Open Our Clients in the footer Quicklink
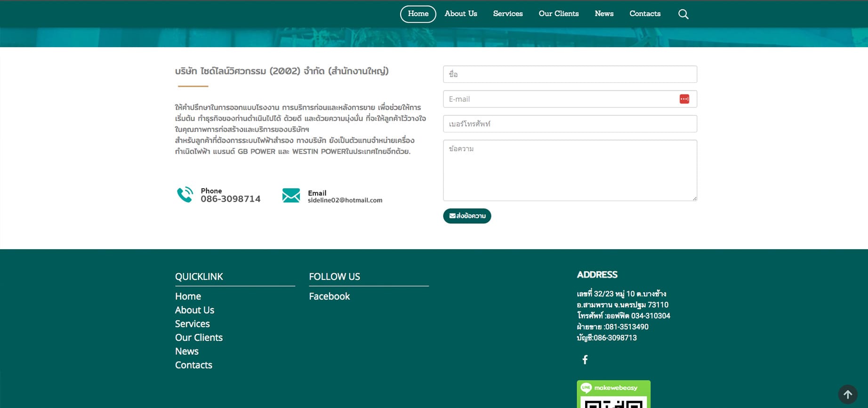This screenshot has height=408, width=868. click(x=199, y=338)
